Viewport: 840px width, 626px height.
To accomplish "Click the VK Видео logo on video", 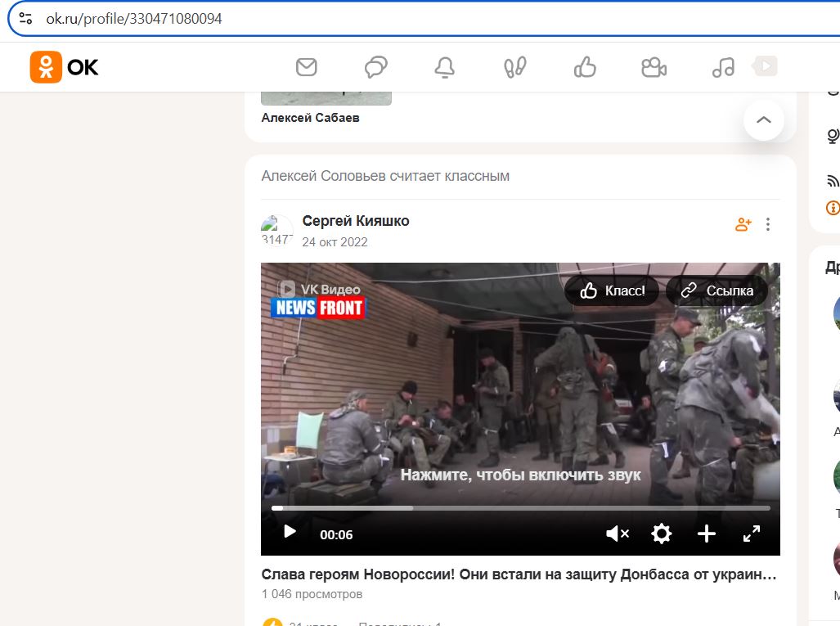I will (320, 290).
